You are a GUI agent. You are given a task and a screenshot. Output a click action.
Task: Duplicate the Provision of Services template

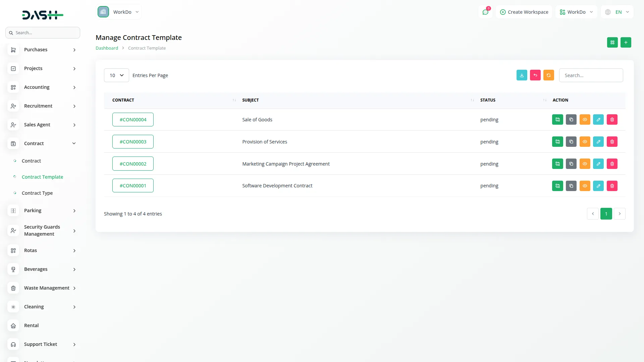571,141
